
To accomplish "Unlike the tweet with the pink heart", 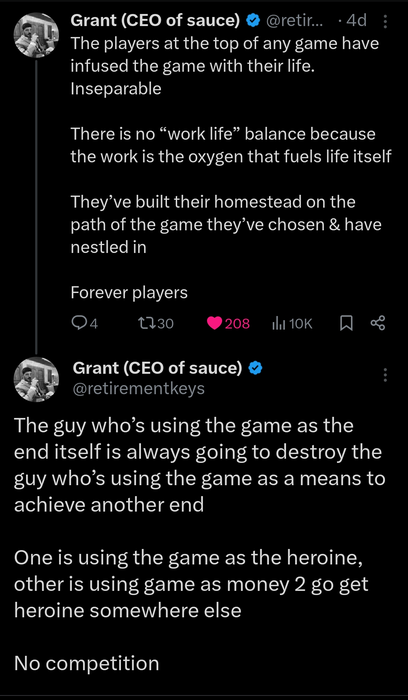I will (x=214, y=323).
